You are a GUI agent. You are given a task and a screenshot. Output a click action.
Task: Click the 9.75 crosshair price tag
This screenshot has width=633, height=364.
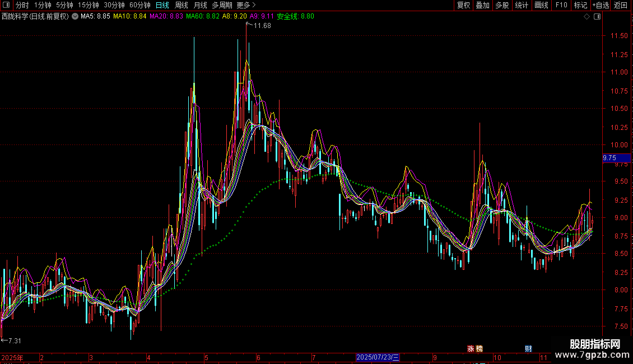[616, 158]
